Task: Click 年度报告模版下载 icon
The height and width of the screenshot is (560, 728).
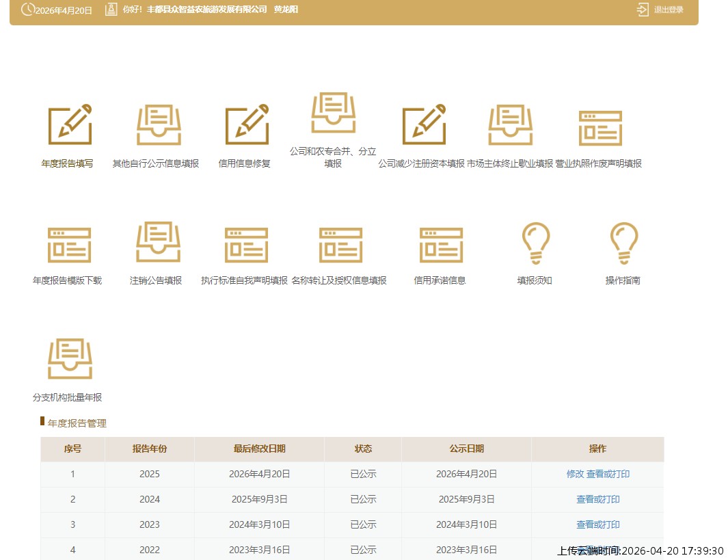Action: [x=68, y=244]
